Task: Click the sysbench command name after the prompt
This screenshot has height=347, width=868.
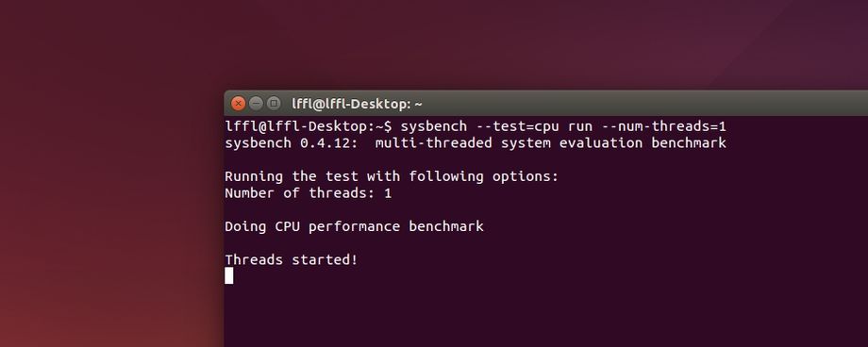Action: [x=433, y=126]
